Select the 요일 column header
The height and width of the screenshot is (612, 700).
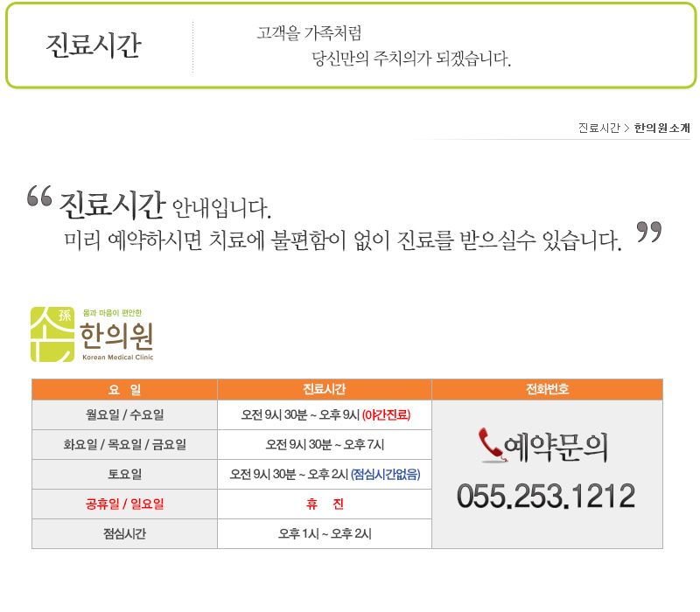pos(124,390)
